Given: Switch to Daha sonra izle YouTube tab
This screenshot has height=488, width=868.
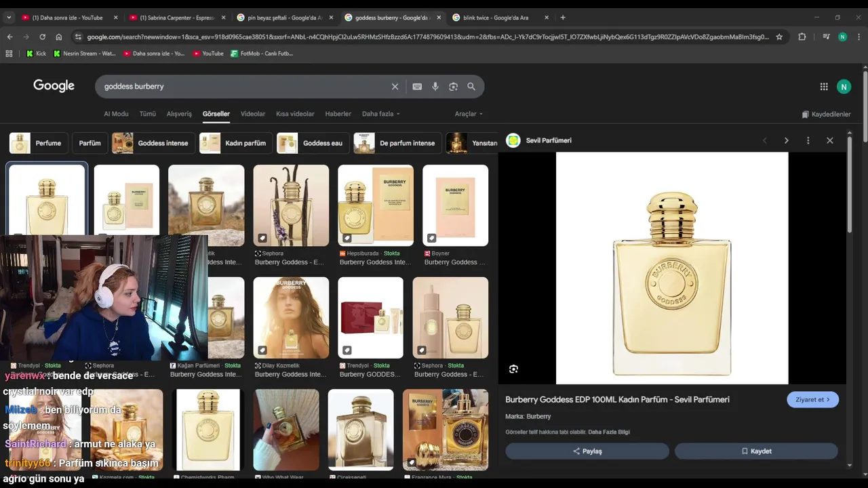Looking at the screenshot, I should [68, 18].
